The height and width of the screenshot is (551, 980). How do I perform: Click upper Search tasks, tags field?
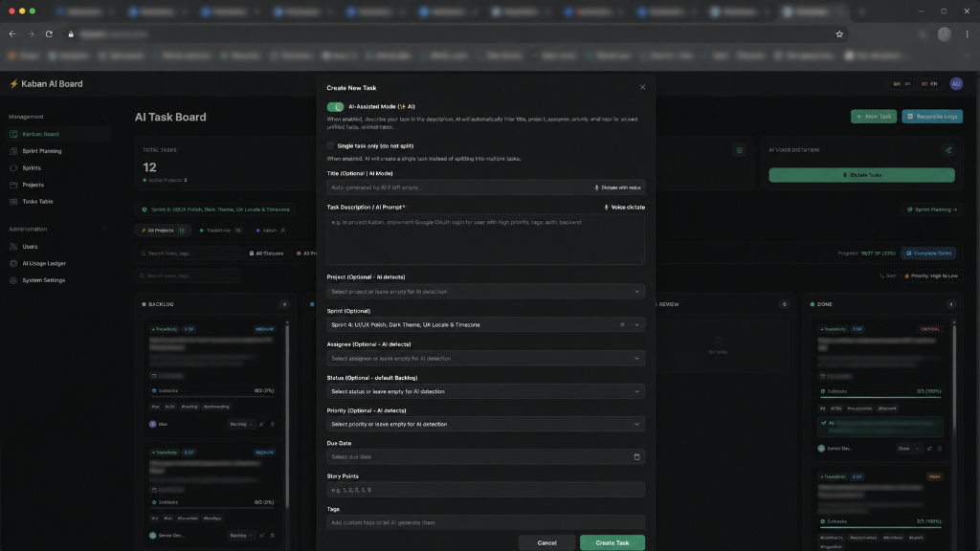click(189, 253)
